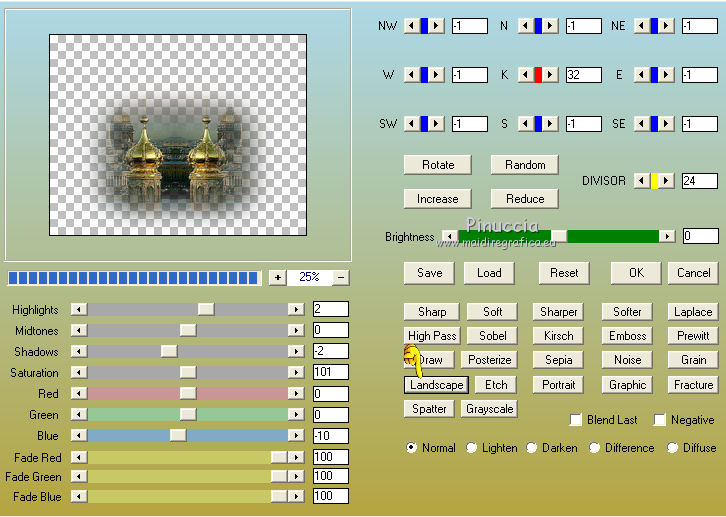Click Blue slider right arrow
This screenshot has width=726, height=517.
click(x=296, y=435)
